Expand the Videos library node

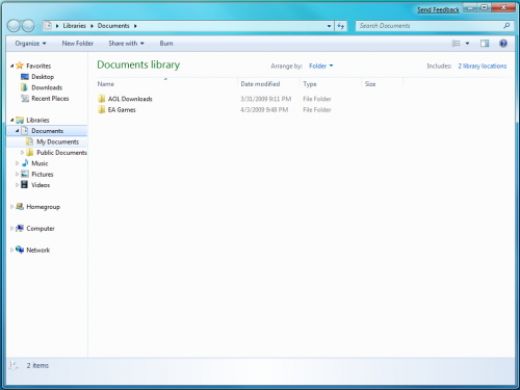17,185
